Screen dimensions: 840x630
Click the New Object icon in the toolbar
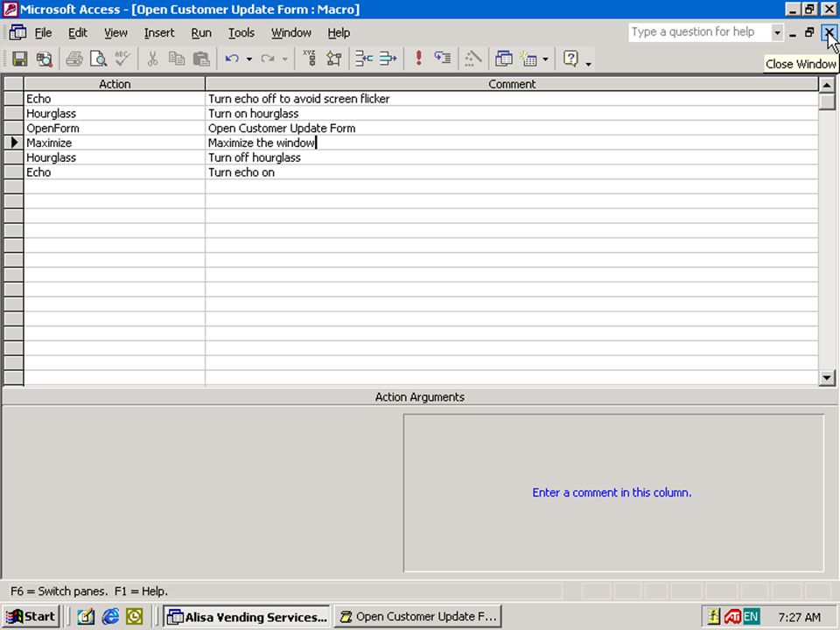(528, 59)
